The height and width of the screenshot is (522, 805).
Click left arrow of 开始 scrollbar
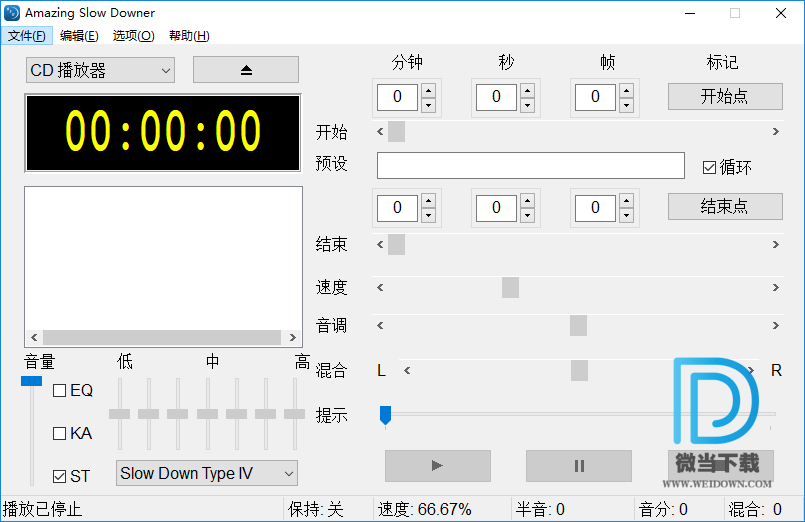point(380,132)
